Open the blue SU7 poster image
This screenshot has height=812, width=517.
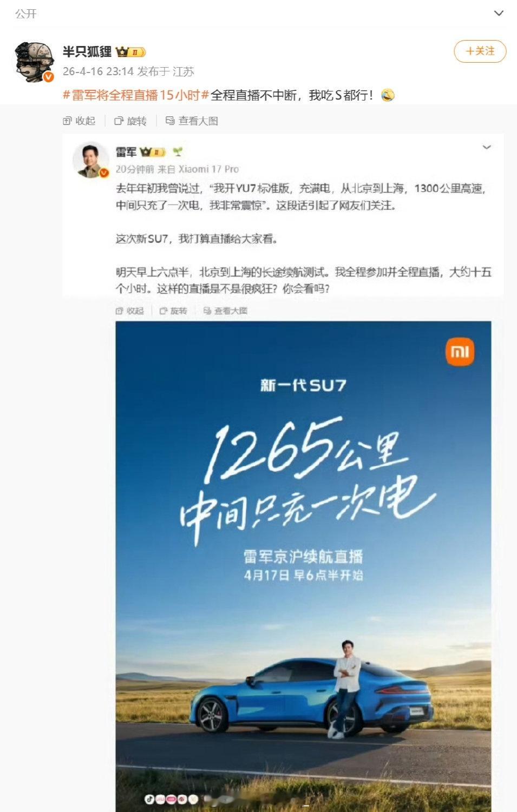[303, 566]
